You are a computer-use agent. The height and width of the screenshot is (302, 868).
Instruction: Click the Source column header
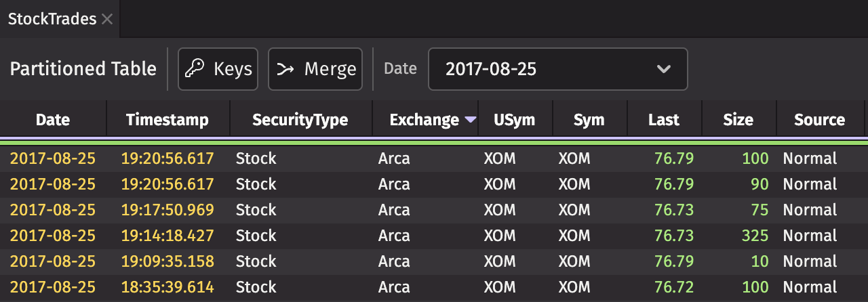click(x=819, y=120)
